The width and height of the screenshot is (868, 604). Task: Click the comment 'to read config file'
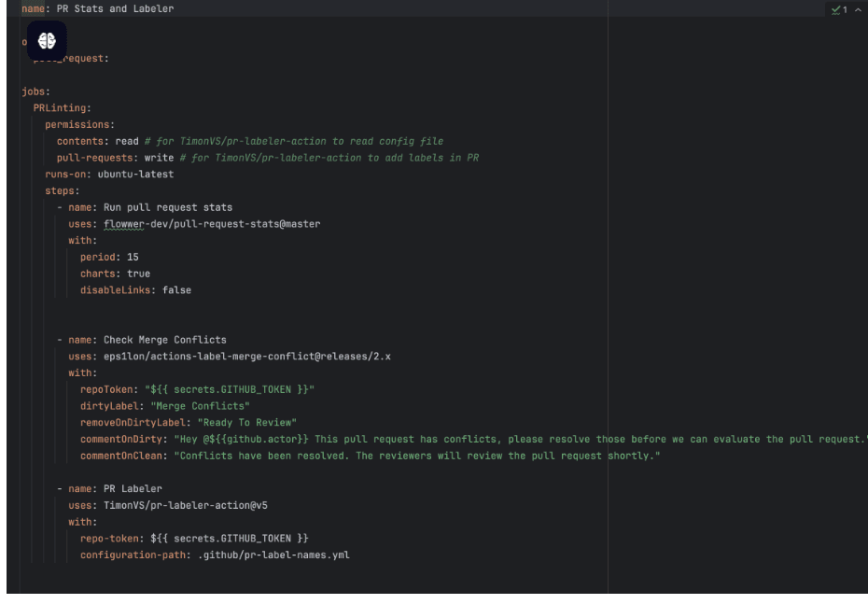387,141
